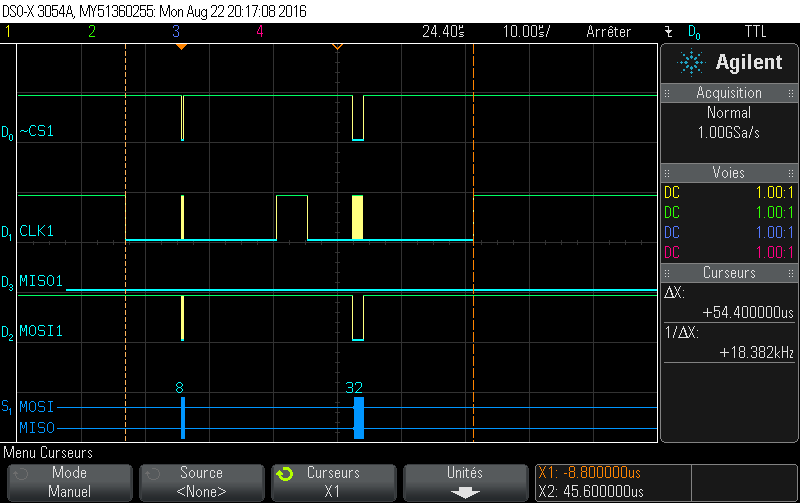Click the down arrow on Unités softkey

pos(465,493)
